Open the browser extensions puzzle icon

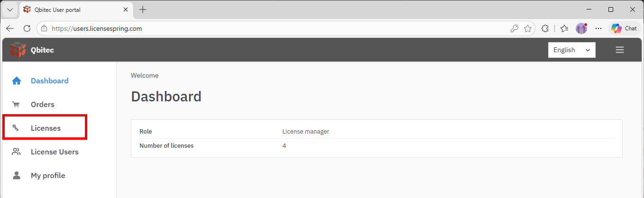click(x=545, y=28)
